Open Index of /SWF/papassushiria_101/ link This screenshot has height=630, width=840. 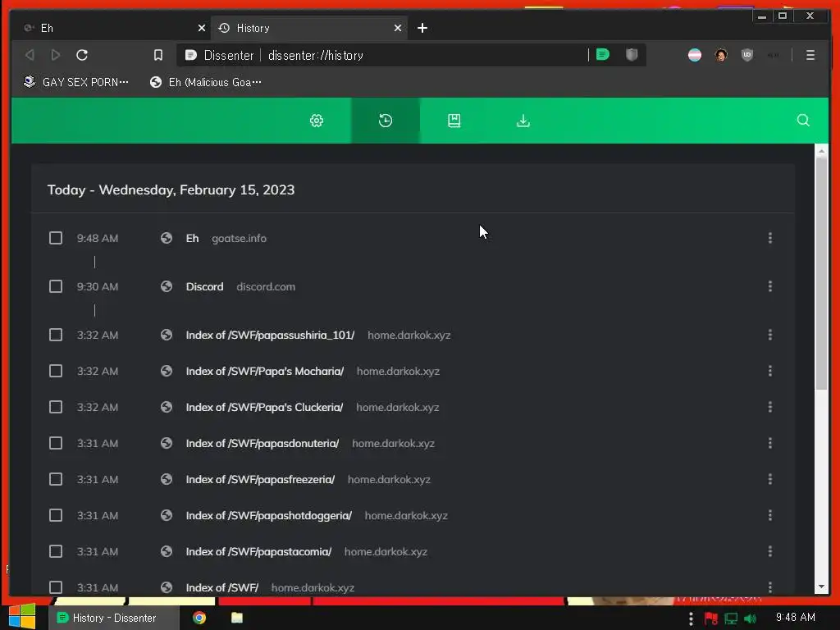pyautogui.click(x=270, y=335)
